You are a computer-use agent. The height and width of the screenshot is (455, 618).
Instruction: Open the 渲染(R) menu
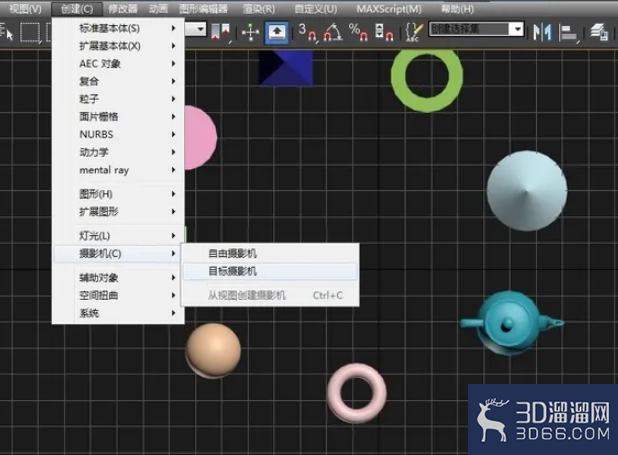(x=259, y=9)
